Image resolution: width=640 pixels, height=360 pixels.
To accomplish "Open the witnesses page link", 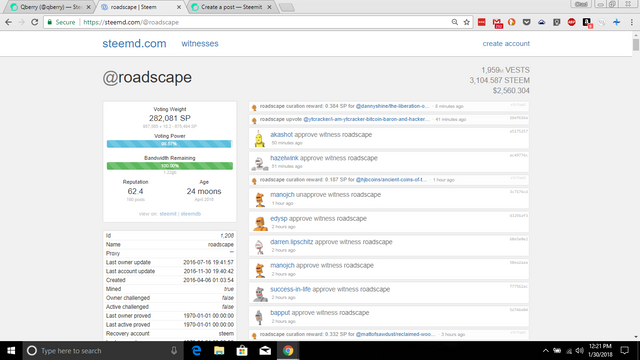I will click(200, 43).
